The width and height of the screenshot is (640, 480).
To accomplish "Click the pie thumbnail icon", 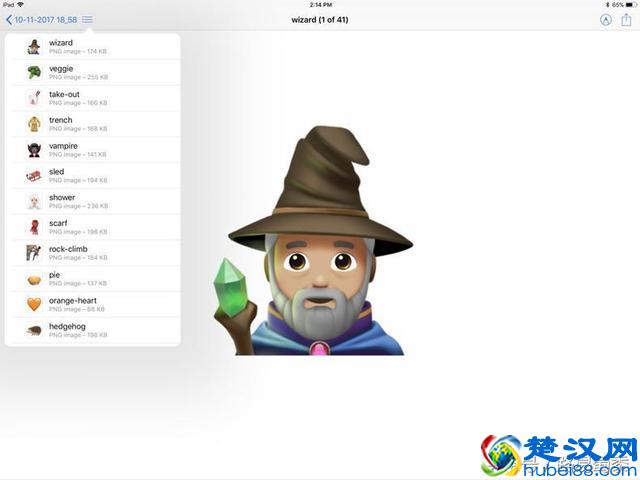I will click(34, 278).
